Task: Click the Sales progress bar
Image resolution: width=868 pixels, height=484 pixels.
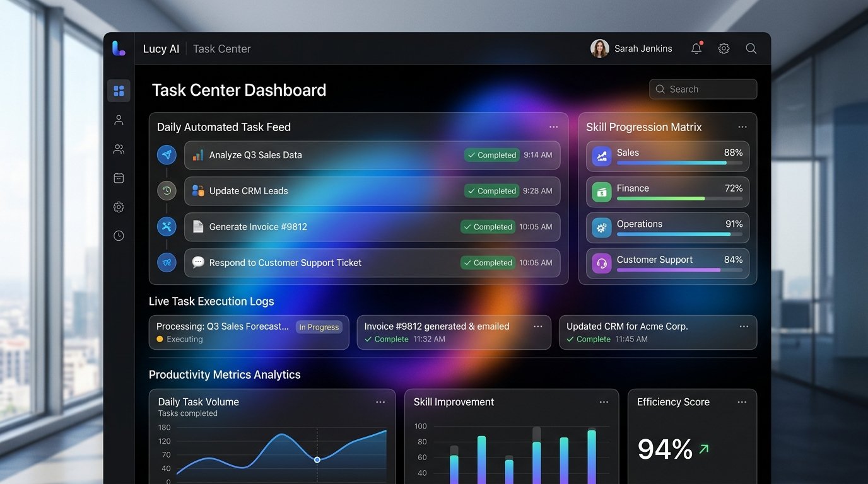Action: click(679, 163)
